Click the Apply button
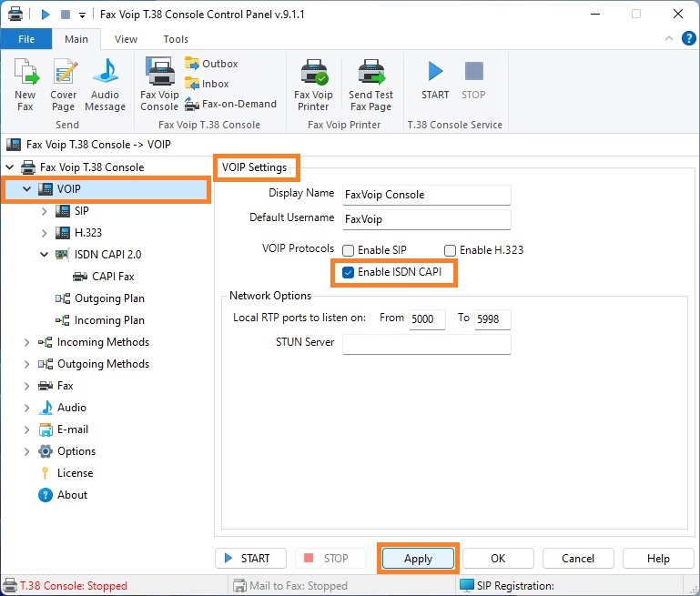This screenshot has height=596, width=700. 418,559
